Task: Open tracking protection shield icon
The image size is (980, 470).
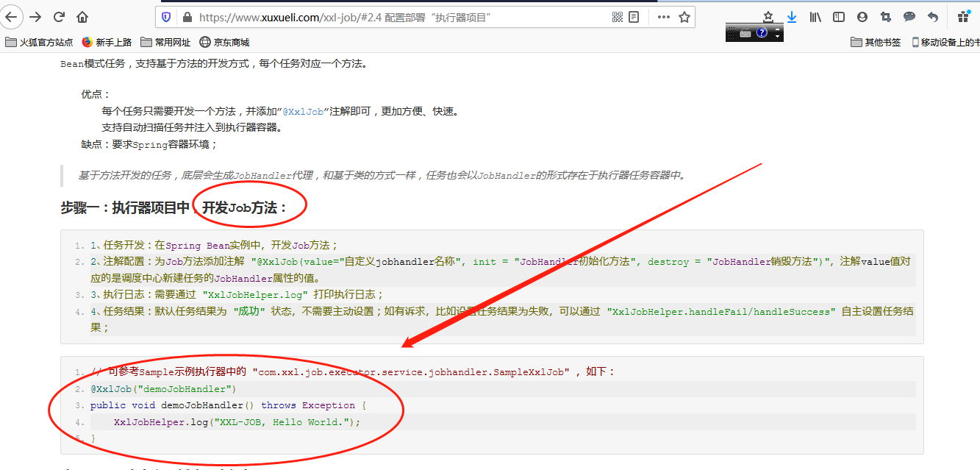Action: pos(166,17)
